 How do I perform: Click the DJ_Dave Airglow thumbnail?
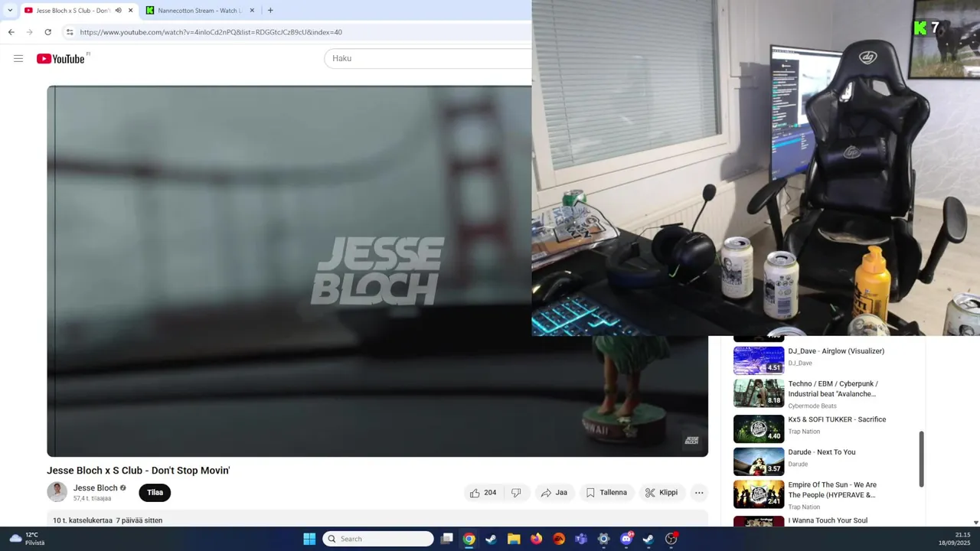pos(759,360)
